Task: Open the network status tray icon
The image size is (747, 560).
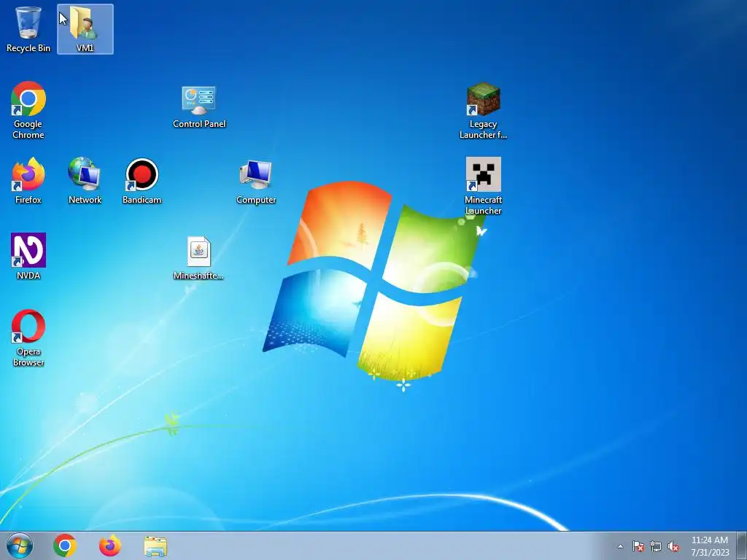Action: point(656,546)
